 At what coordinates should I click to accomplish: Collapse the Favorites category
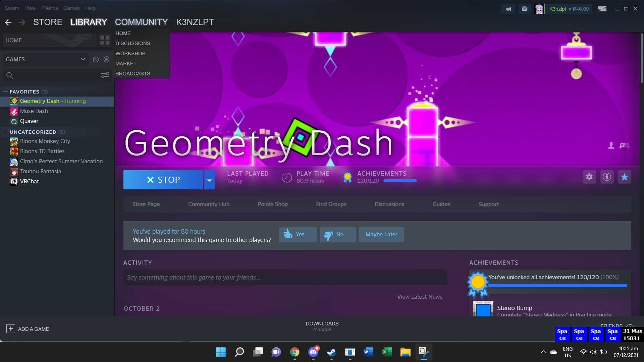click(x=6, y=92)
